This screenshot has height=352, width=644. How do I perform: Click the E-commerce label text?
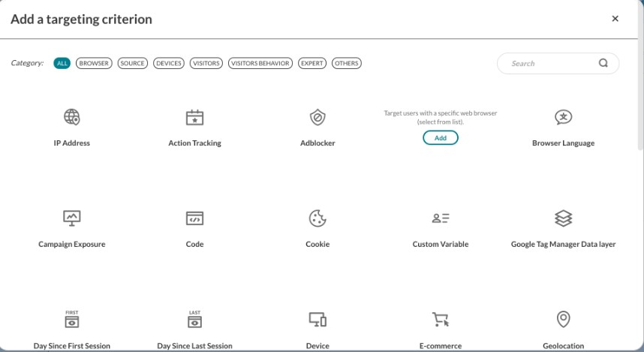coord(441,346)
